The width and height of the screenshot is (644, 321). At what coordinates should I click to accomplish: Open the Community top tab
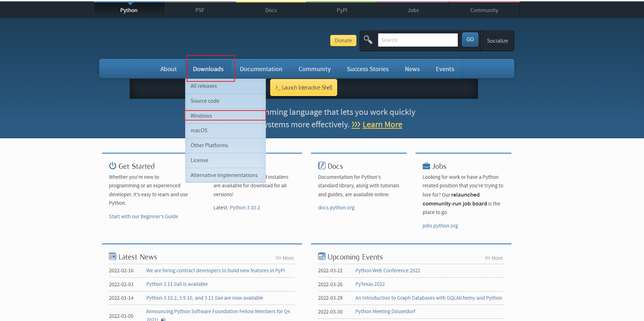pos(484,10)
